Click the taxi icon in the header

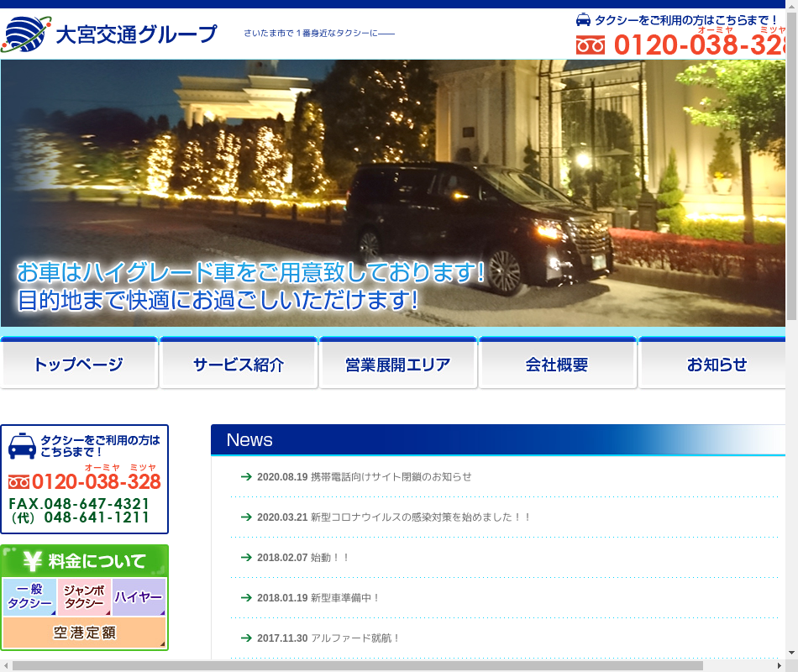(583, 19)
